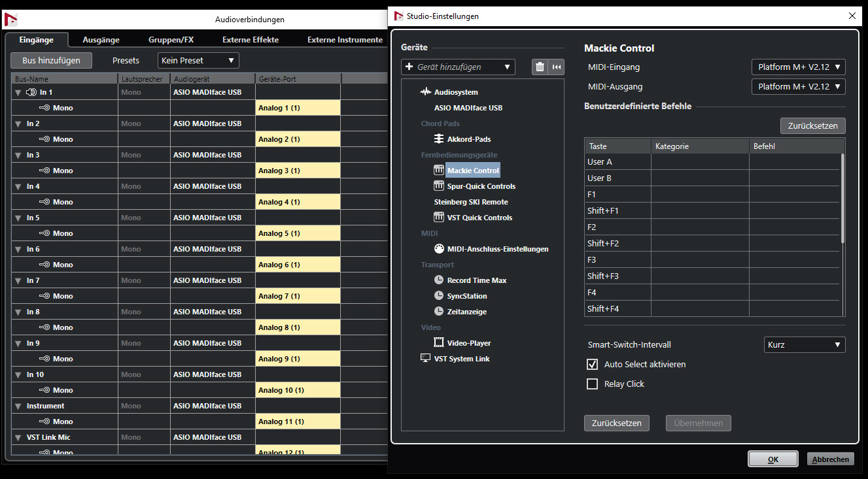Click the reset-devices icon beside the trash
868x479 pixels.
(557, 67)
